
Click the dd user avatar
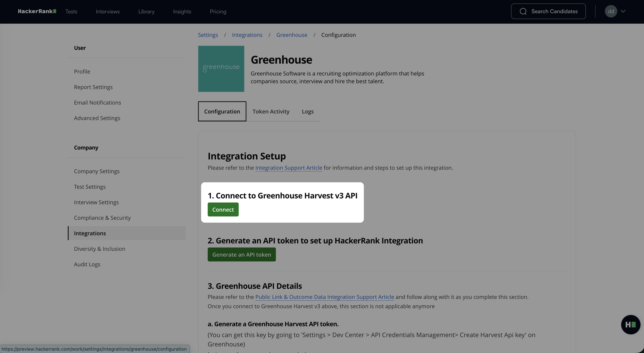[611, 11]
